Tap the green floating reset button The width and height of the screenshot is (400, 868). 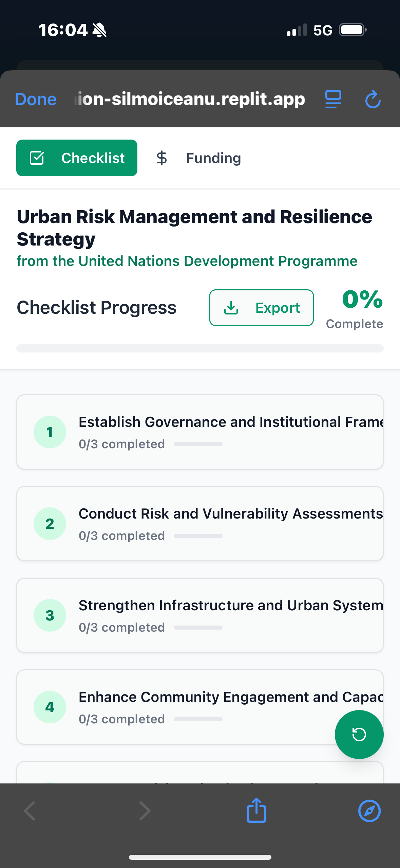pyautogui.click(x=359, y=734)
